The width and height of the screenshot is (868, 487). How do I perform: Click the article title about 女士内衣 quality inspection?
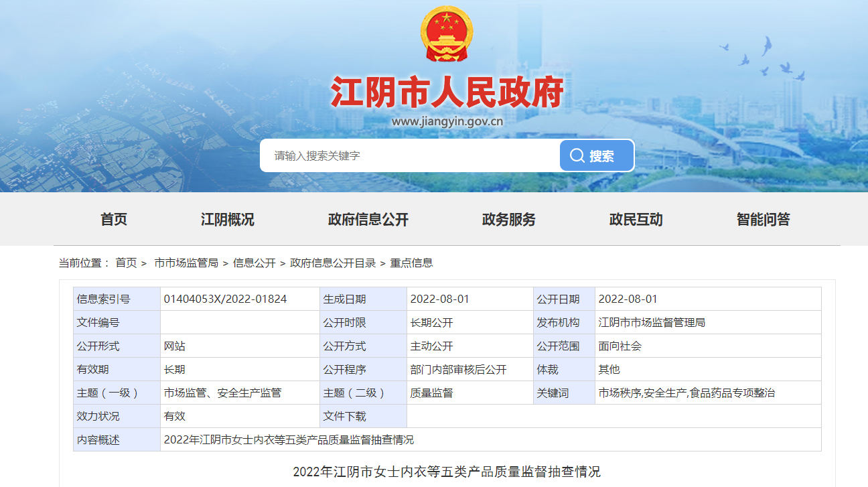point(447,472)
